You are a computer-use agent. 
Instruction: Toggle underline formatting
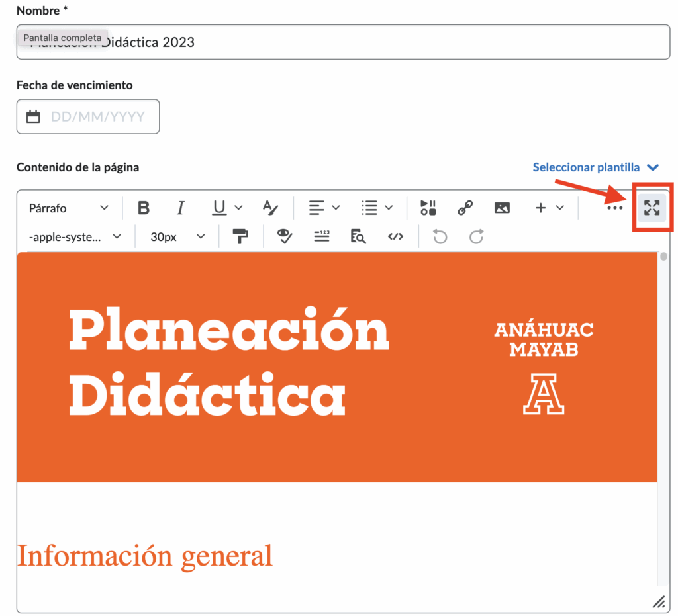click(x=219, y=208)
